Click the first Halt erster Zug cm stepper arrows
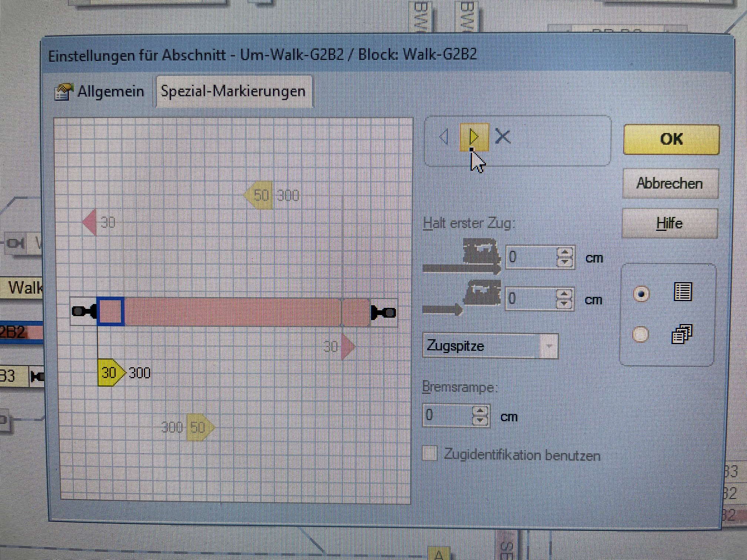 click(564, 257)
